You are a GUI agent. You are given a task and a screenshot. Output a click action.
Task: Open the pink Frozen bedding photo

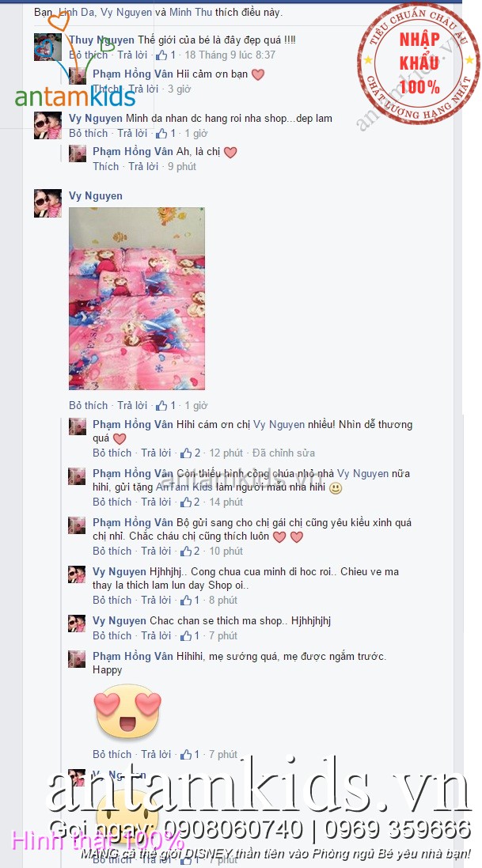tap(137, 299)
